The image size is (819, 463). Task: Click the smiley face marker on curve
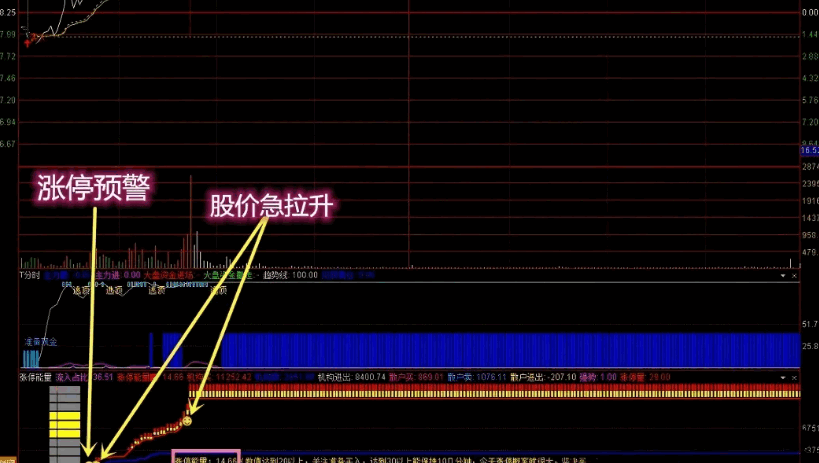pyautogui.click(x=187, y=421)
